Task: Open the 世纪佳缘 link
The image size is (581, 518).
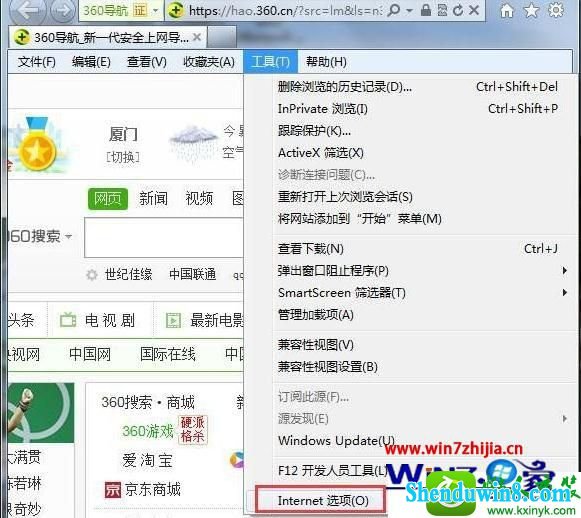Action: pos(128,274)
